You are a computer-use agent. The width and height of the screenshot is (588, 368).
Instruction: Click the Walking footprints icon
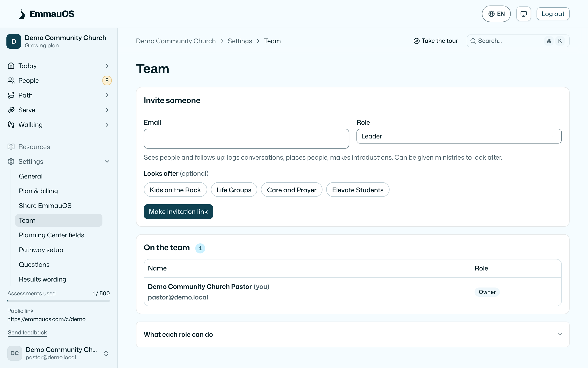(x=11, y=125)
